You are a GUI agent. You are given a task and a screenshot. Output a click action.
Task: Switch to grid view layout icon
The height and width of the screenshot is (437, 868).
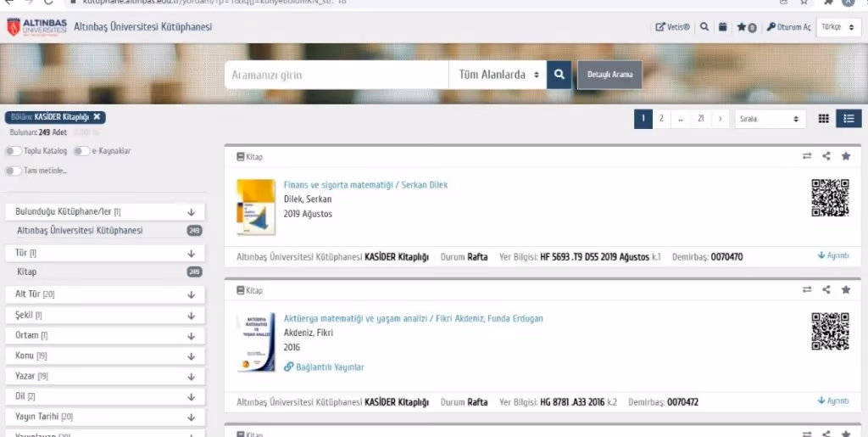pos(823,119)
